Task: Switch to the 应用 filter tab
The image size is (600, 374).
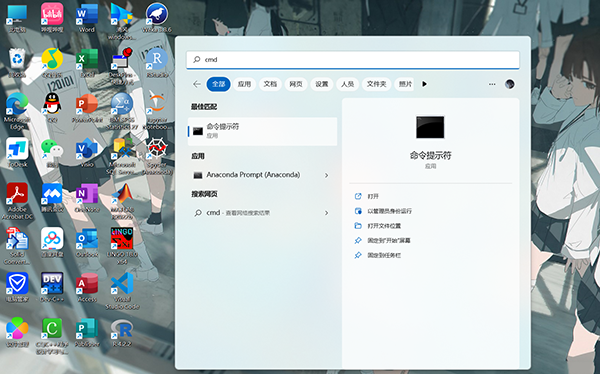Action: (x=244, y=84)
